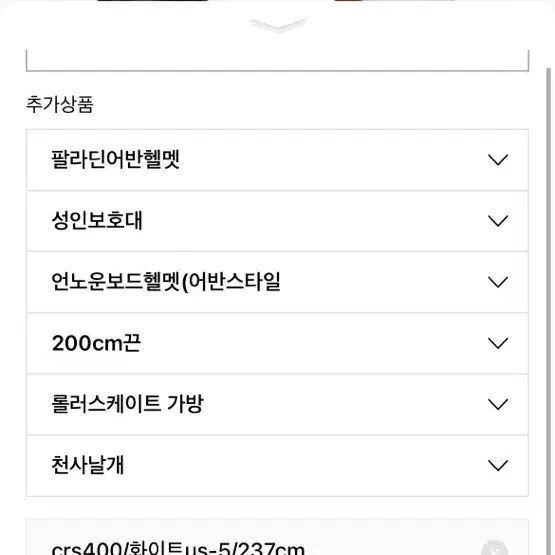
Task: Click the chevron arrow beside 언노운보드헬멧
Action: tap(498, 282)
